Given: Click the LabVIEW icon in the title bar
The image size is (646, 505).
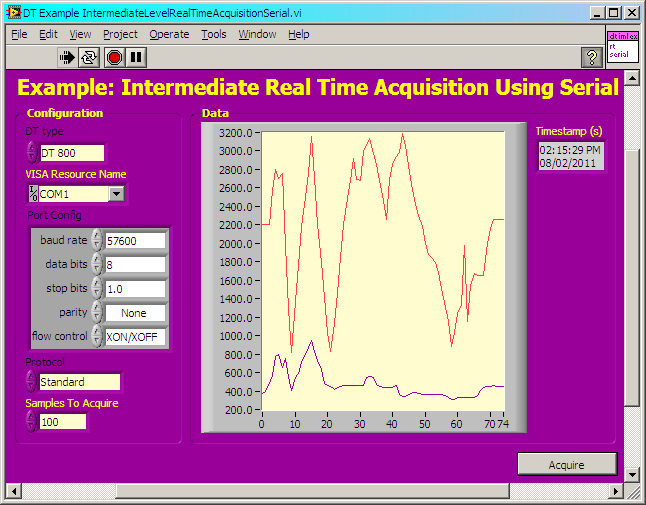Looking at the screenshot, I should (13, 12).
